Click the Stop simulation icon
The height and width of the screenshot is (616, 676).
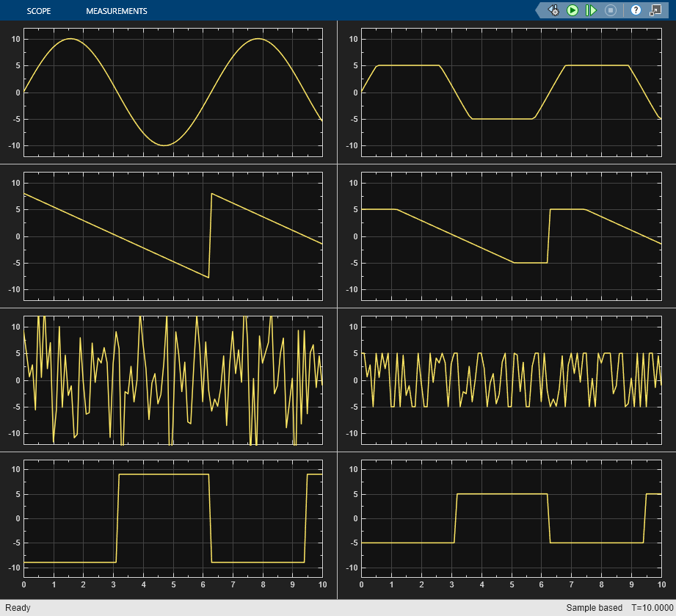(x=610, y=10)
